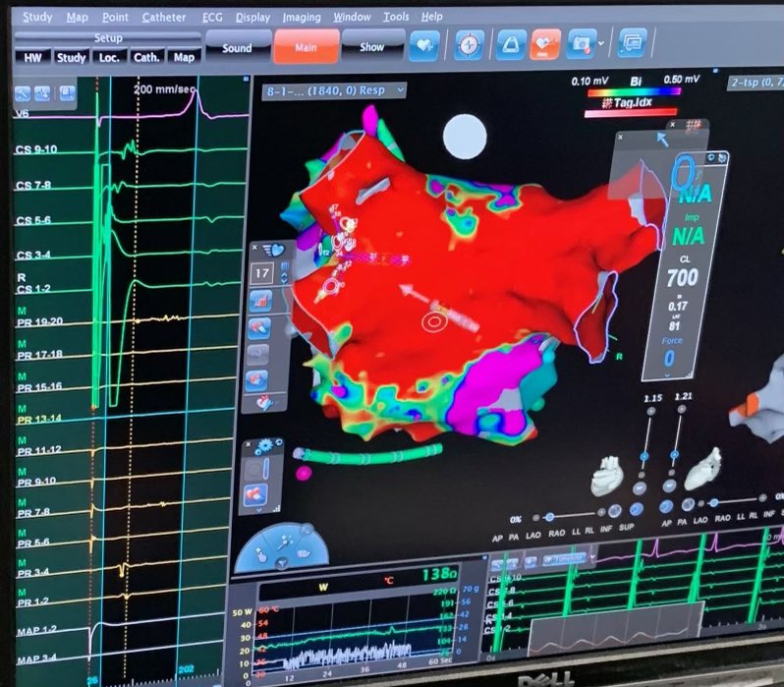Click the fast heart mapping icon

coord(273,249)
